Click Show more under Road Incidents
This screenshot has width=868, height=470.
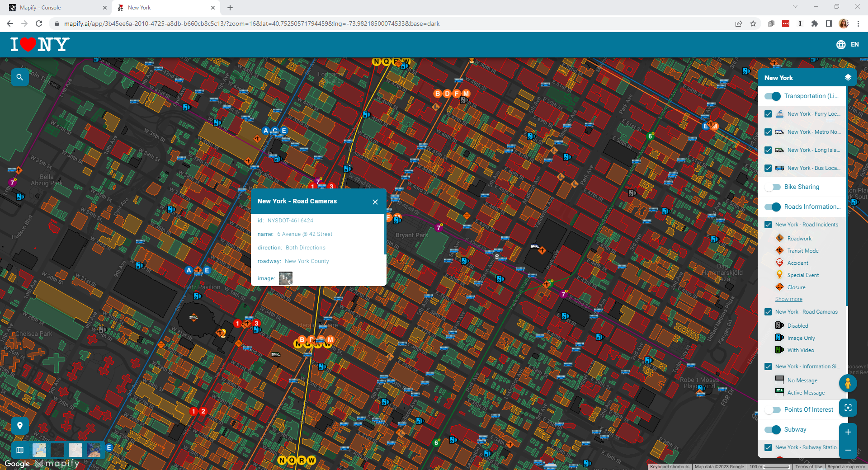click(788, 299)
